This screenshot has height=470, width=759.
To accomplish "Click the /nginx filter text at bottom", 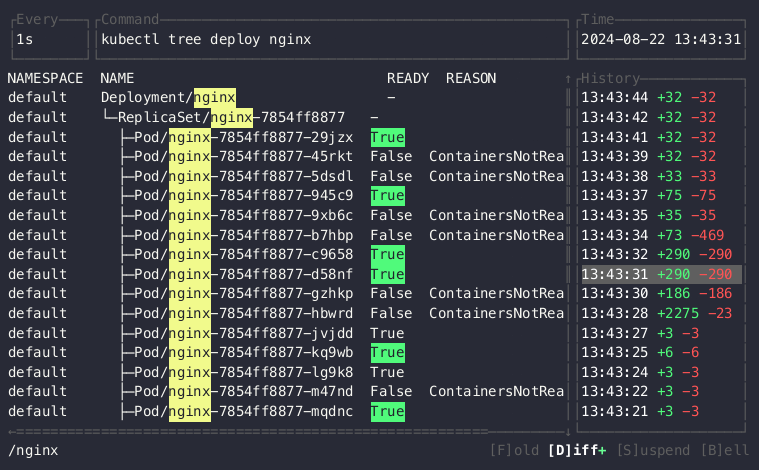I will click(33, 451).
